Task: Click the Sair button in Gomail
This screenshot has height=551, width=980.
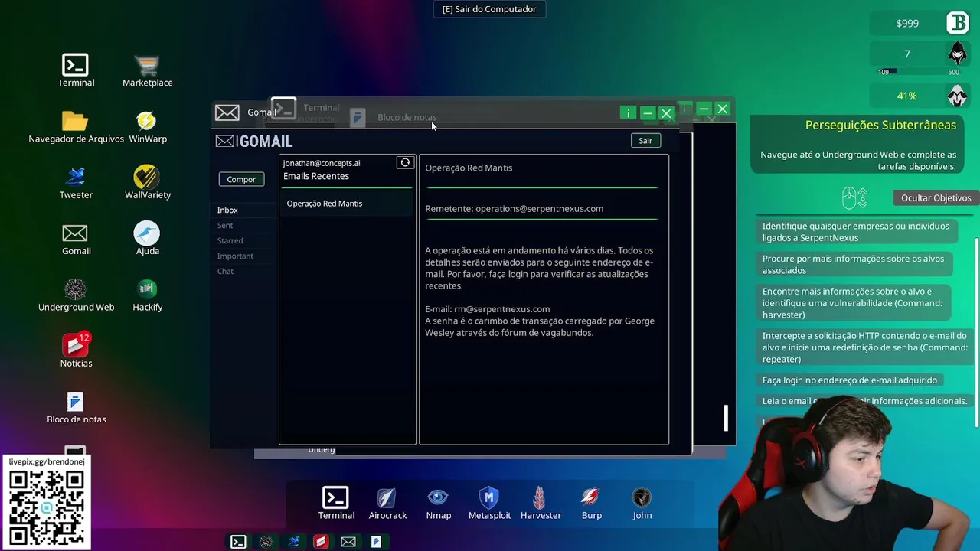Action: coord(645,141)
